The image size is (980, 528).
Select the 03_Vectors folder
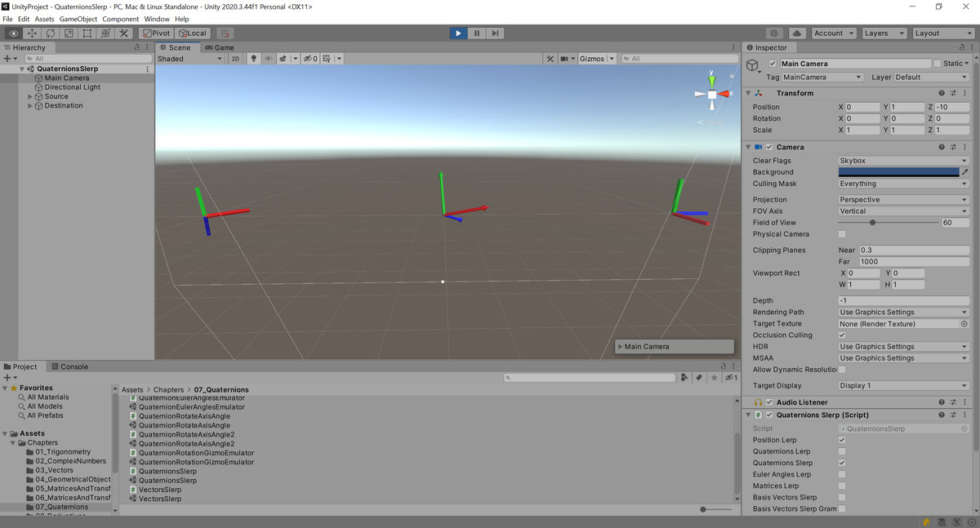(x=54, y=470)
